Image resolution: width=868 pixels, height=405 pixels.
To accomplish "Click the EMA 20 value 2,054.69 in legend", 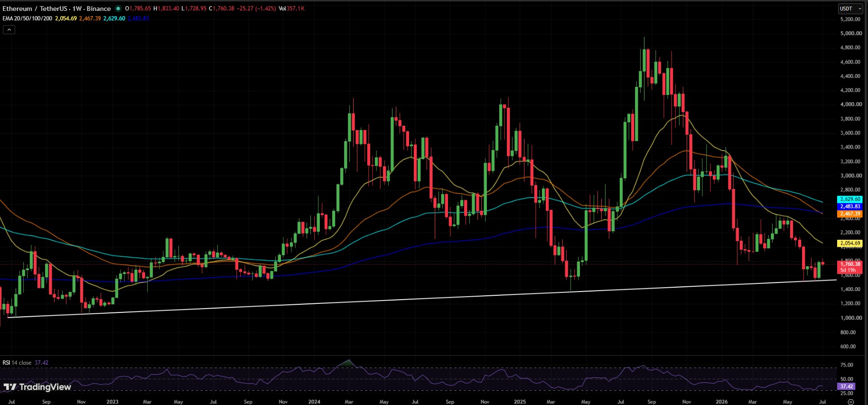I will coord(66,19).
